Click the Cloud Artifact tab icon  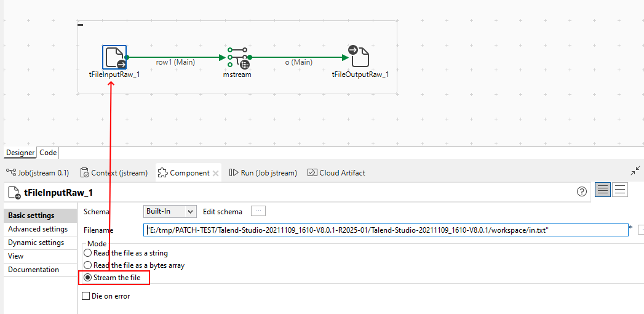click(x=312, y=172)
